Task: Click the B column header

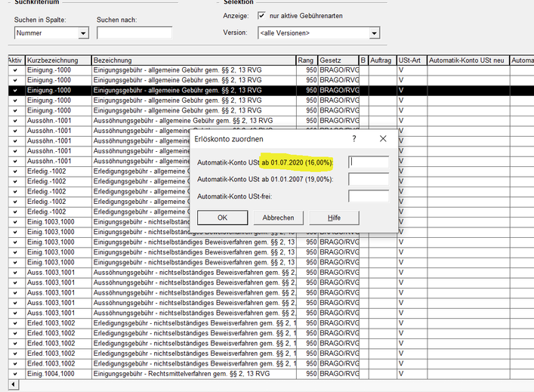Action: pos(364,60)
